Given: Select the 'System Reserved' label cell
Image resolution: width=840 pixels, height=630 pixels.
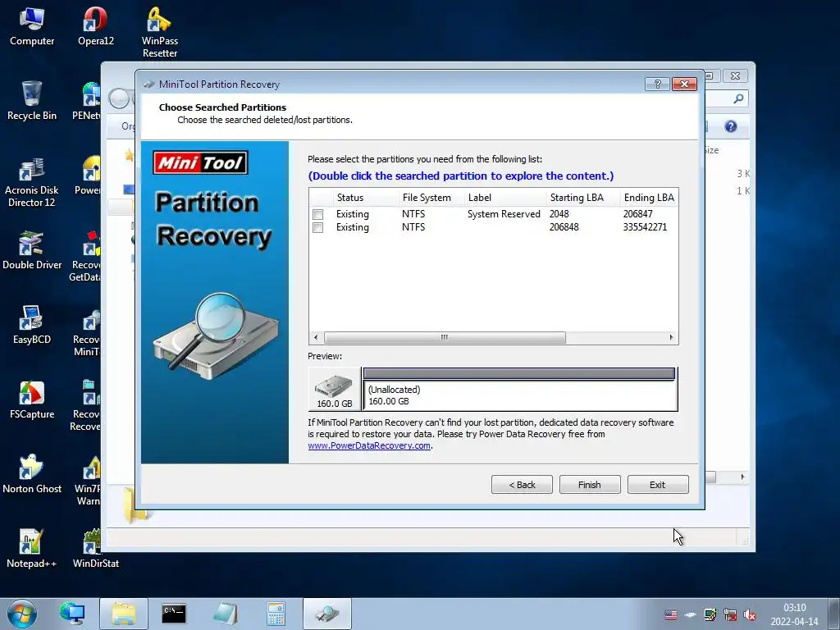Looking at the screenshot, I should 504,214.
